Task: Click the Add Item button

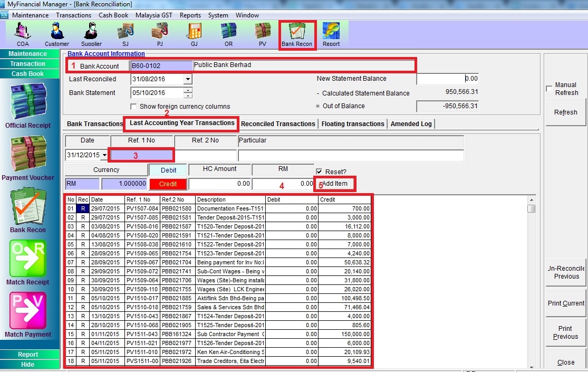Action: tap(335, 184)
